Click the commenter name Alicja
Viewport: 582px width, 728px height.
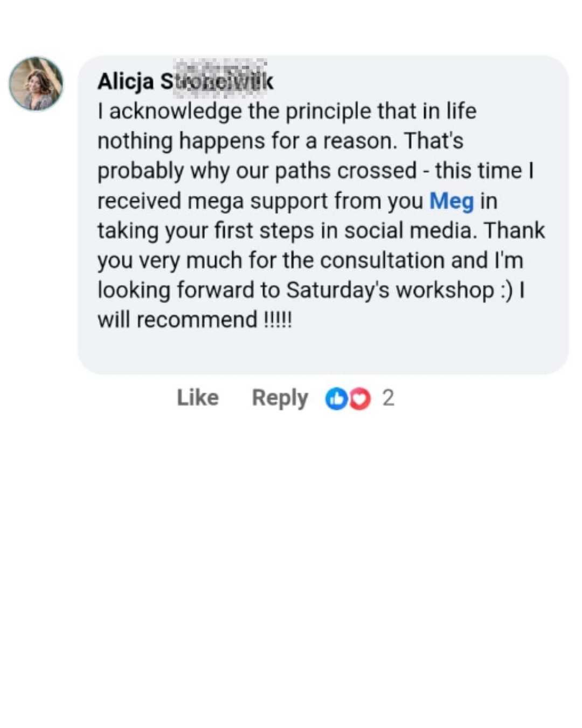[125, 81]
